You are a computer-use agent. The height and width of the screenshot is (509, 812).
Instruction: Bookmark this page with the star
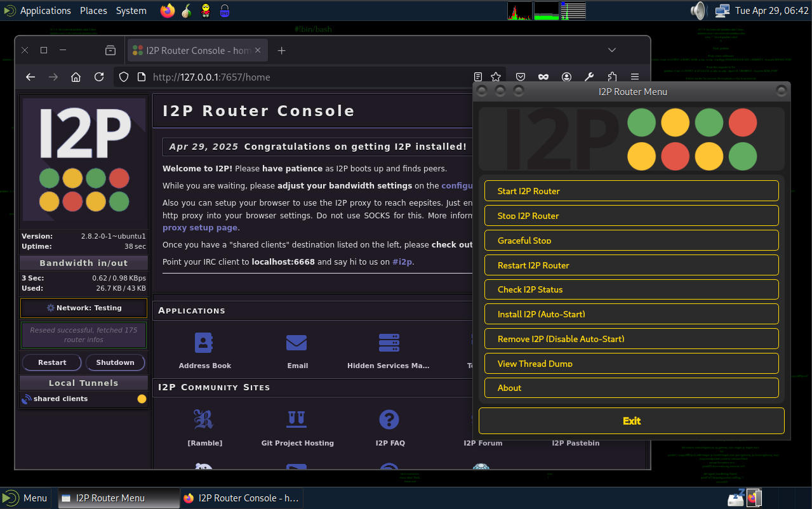tap(496, 77)
